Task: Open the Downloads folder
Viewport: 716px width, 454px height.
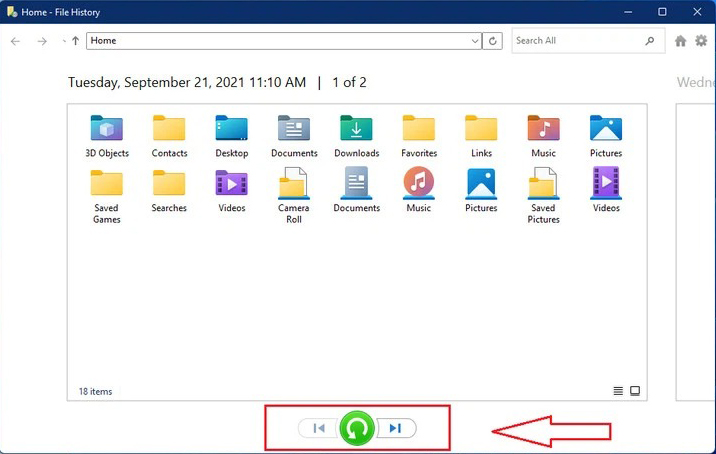Action: 357,137
